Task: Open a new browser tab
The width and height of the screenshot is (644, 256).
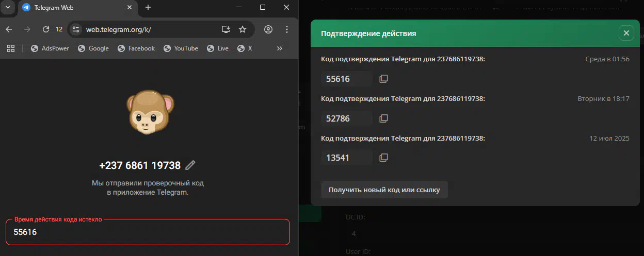Action: (148, 7)
